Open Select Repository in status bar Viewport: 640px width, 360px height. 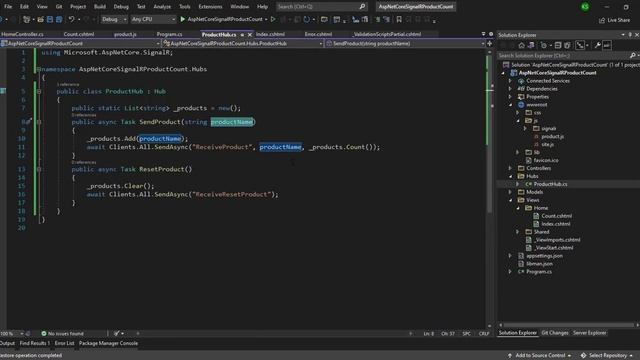click(606, 356)
